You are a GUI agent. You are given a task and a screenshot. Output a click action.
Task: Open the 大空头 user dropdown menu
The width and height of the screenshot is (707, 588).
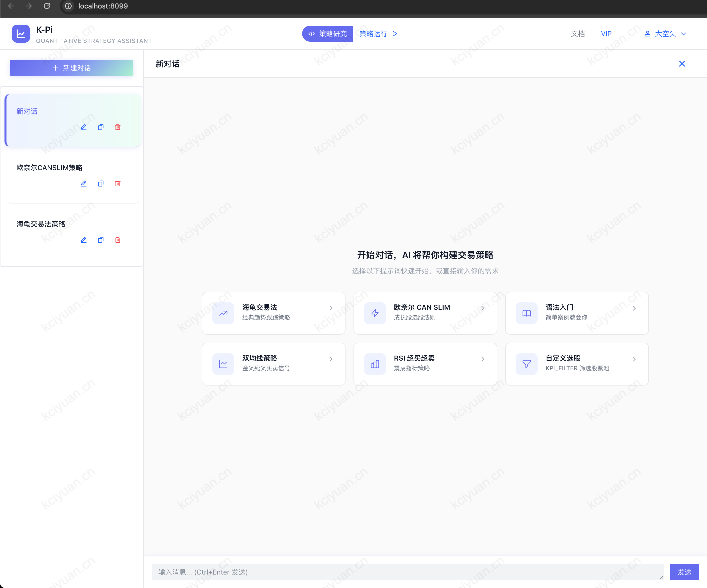click(665, 34)
